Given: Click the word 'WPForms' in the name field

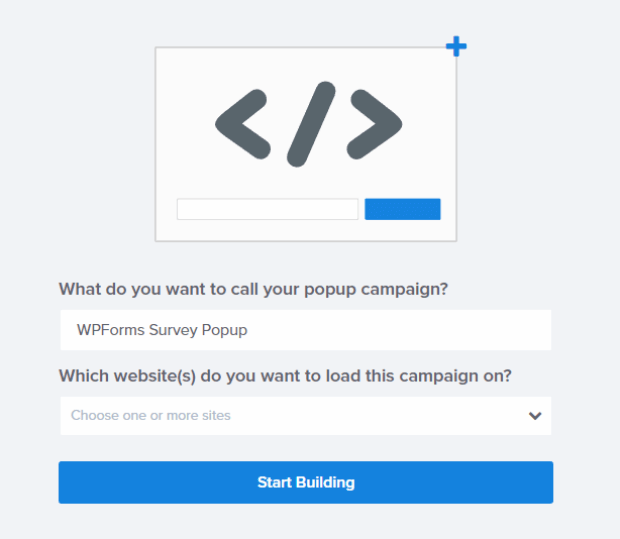Looking at the screenshot, I should click(111, 330).
